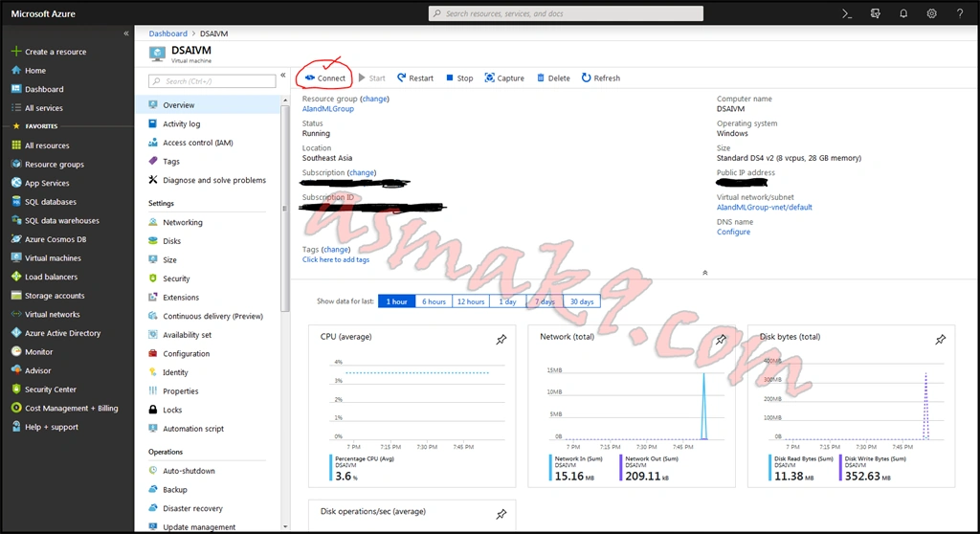This screenshot has height=534, width=980.
Task: Focus the top search resources box
Action: click(566, 13)
